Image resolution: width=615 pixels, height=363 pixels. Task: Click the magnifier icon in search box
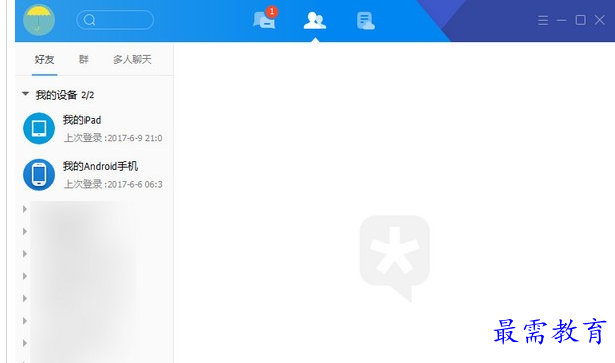(x=89, y=20)
